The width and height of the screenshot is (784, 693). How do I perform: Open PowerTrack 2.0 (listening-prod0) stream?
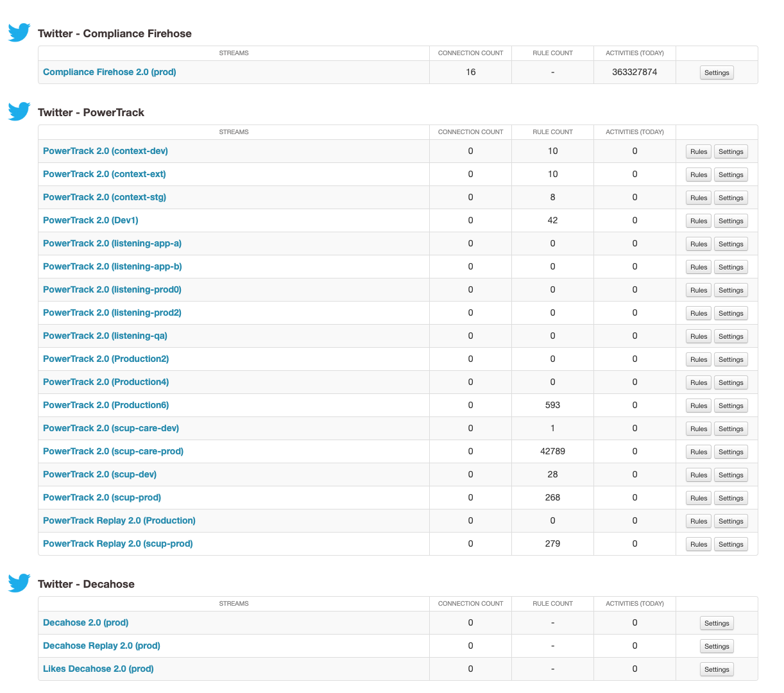pyautogui.click(x=112, y=289)
